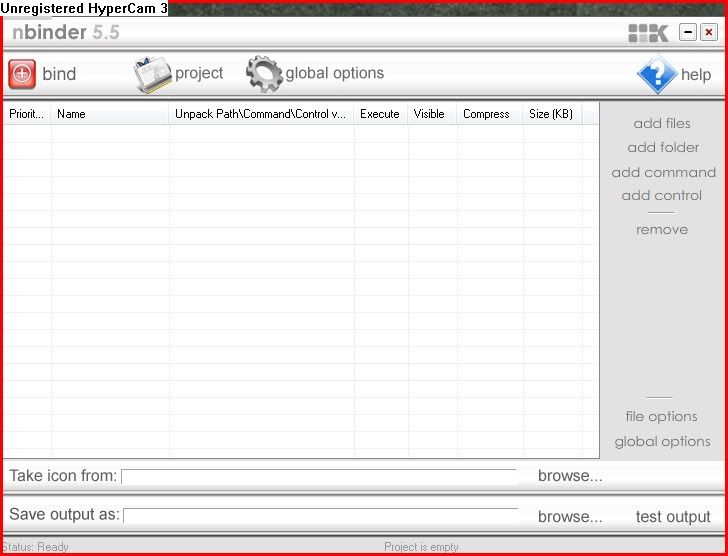The height and width of the screenshot is (556, 728).
Task: Minimize the nbinder window
Action: [x=688, y=32]
